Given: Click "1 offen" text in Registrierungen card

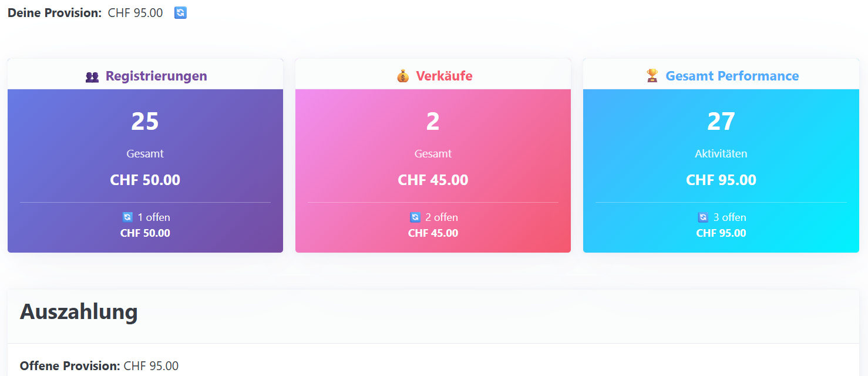Looking at the screenshot, I should [154, 217].
